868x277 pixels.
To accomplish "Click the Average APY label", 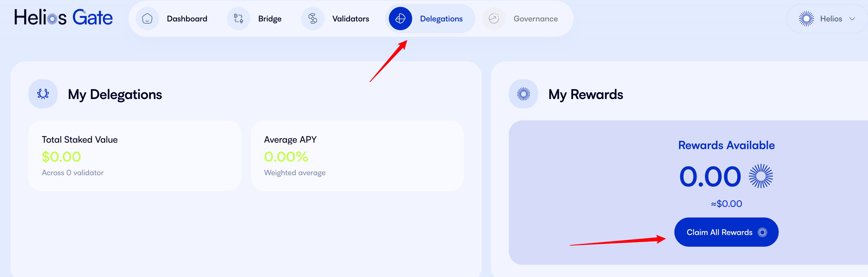I will (290, 140).
